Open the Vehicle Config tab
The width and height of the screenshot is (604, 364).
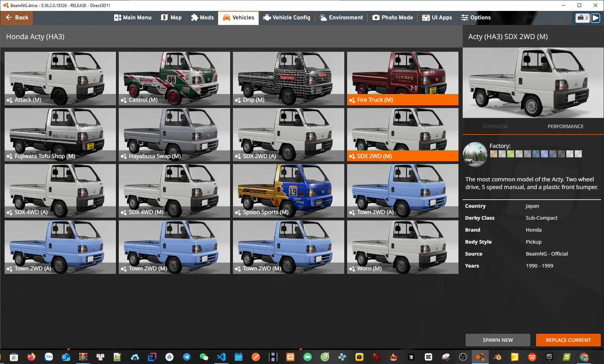click(x=286, y=18)
